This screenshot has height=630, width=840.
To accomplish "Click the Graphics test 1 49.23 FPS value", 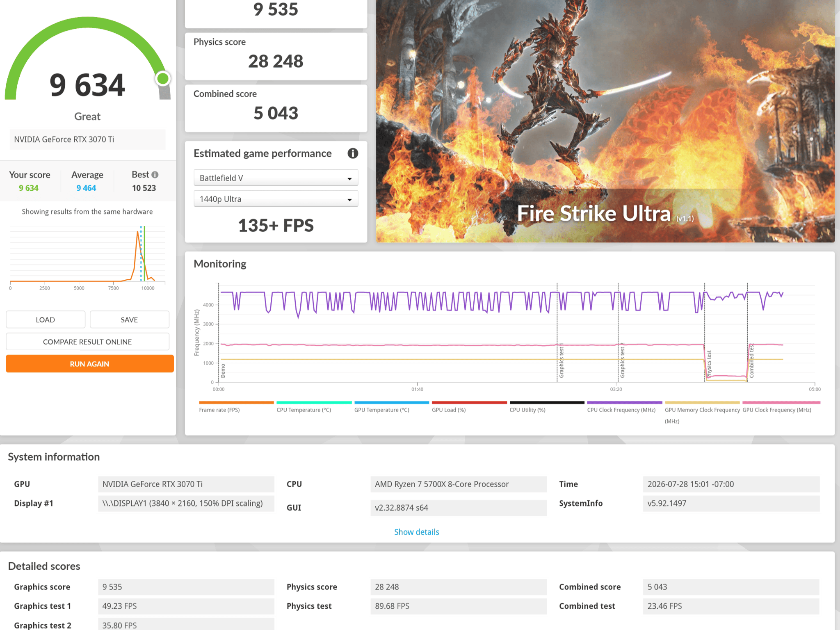I will tap(186, 606).
